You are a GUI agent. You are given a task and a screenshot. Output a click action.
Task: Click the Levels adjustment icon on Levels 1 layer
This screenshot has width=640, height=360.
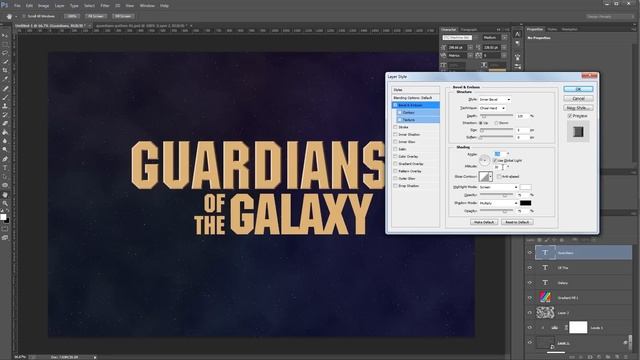point(554,327)
